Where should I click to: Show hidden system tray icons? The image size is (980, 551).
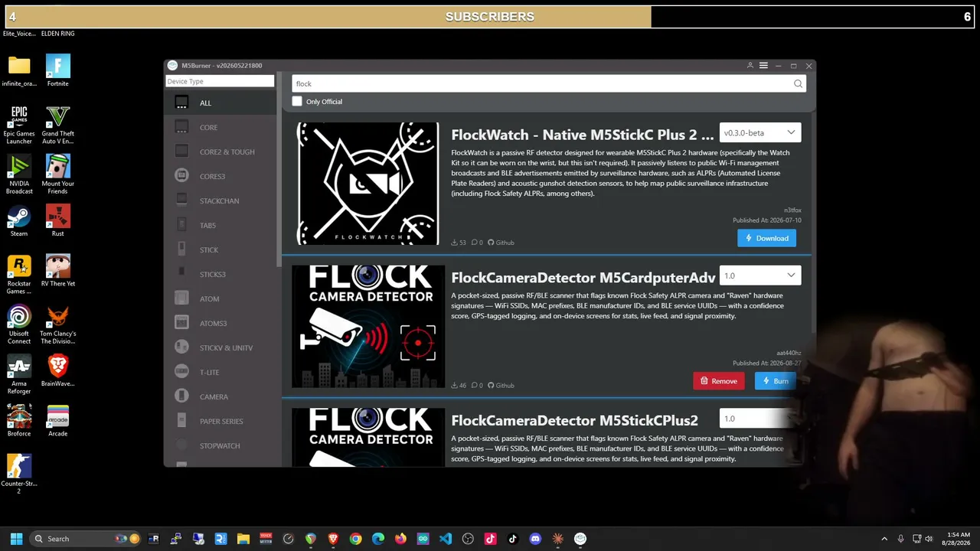(884, 539)
